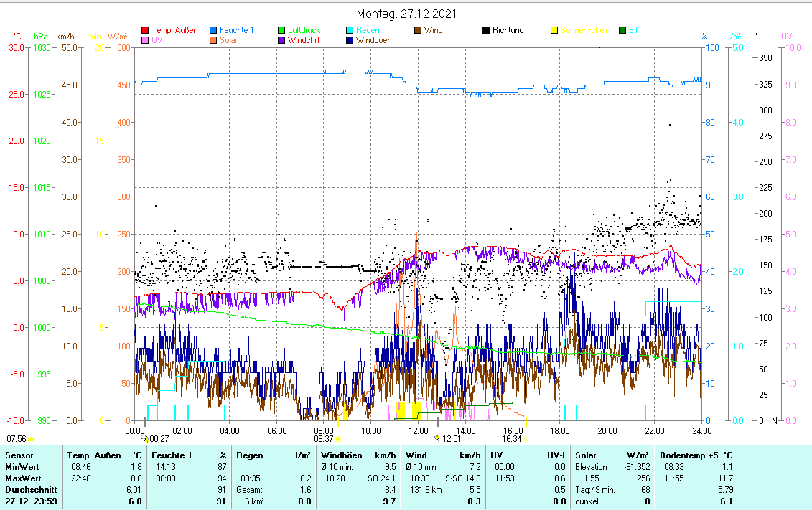Click the 12:00 time axis label
The height and width of the screenshot is (510, 812).
tap(419, 430)
